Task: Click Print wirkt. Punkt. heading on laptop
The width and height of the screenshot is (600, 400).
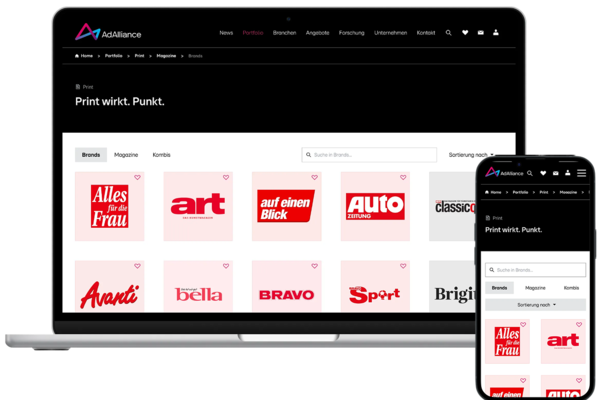Action: [x=120, y=101]
